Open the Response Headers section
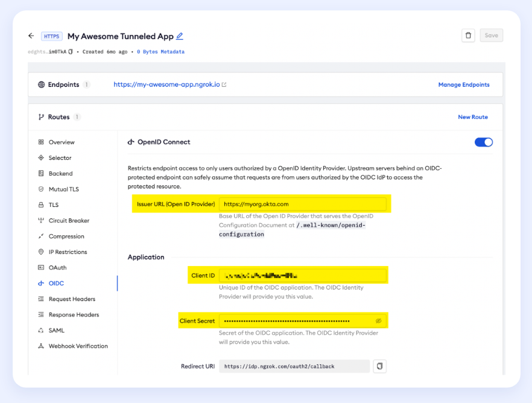 [74, 314]
